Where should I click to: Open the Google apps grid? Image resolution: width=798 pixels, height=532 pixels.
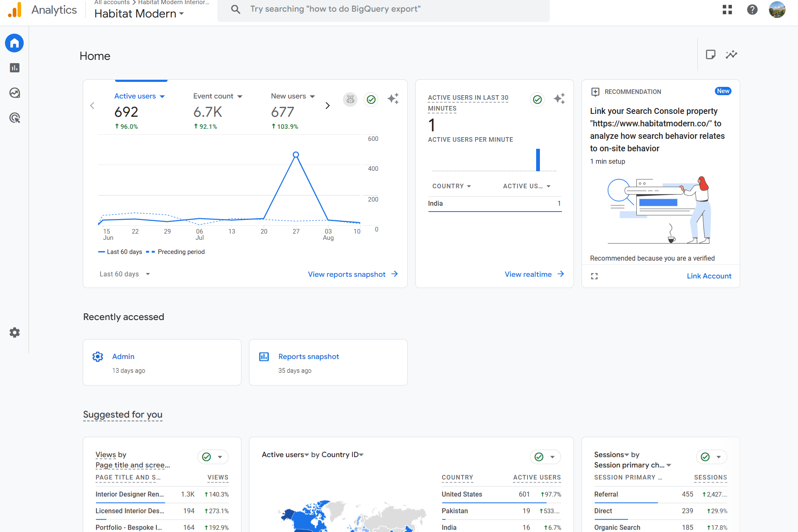pyautogui.click(x=727, y=10)
